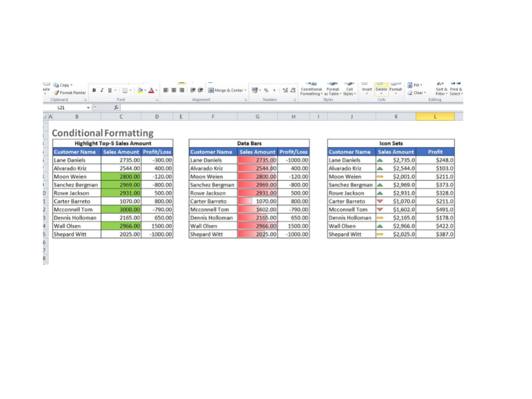Open the Fill Color dropdown arrow
The height and width of the screenshot is (399, 532).
[x=145, y=90]
